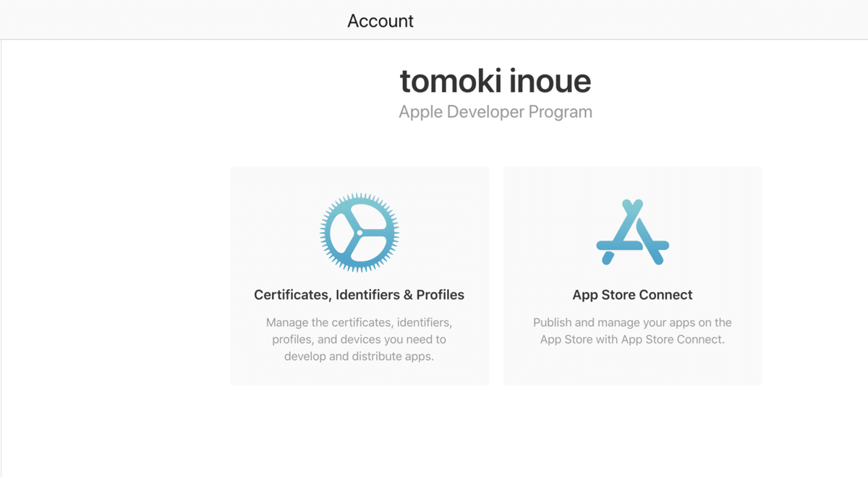Click "develop and distribute apps." text line
The width and height of the screenshot is (868, 477).
click(x=359, y=356)
